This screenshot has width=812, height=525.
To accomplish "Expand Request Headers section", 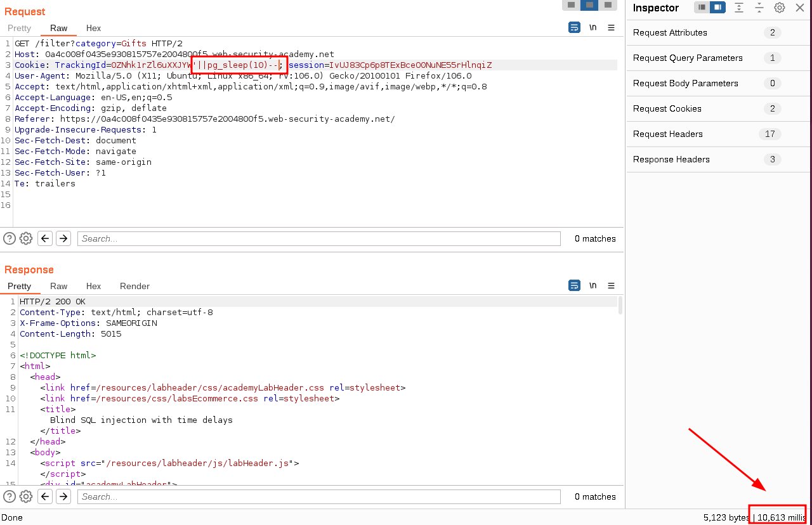I will tap(719, 134).
